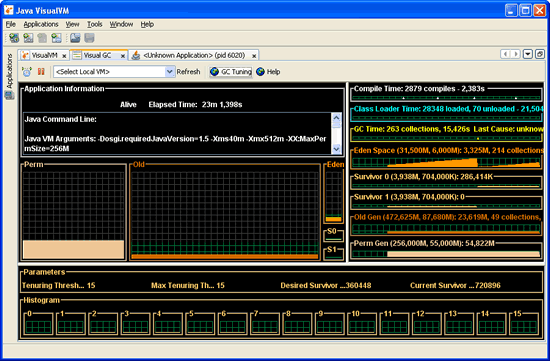Click histogram bin 15

click(x=524, y=323)
